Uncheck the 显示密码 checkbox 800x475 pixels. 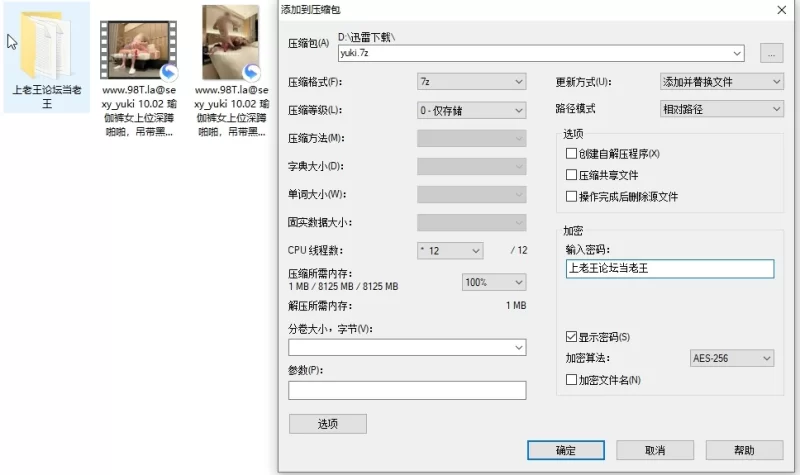click(571, 337)
